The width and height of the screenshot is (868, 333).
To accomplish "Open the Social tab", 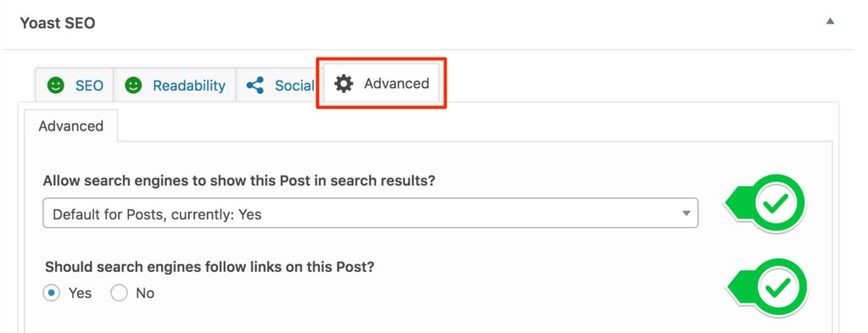I will coord(279,86).
